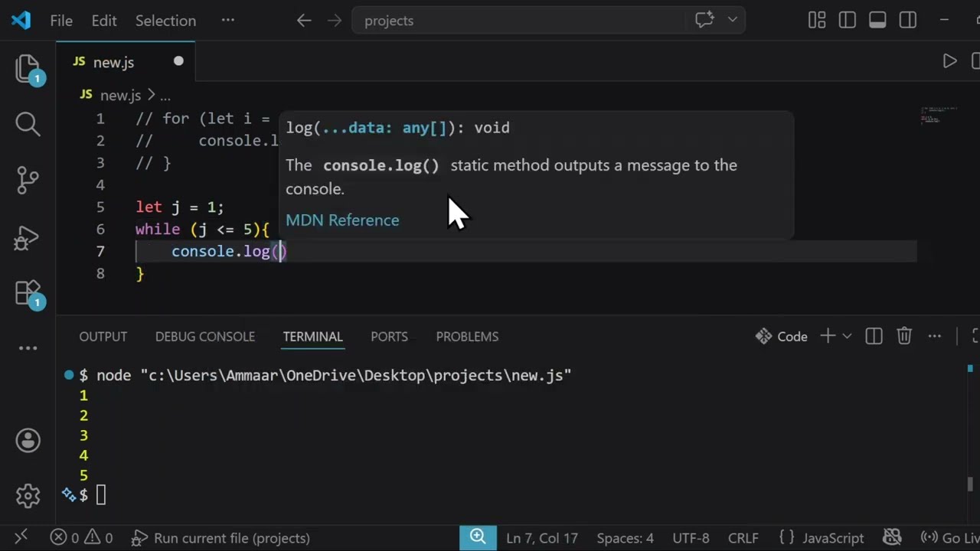The image size is (980, 551).
Task: Toggle the secondary side bar
Action: [908, 21]
